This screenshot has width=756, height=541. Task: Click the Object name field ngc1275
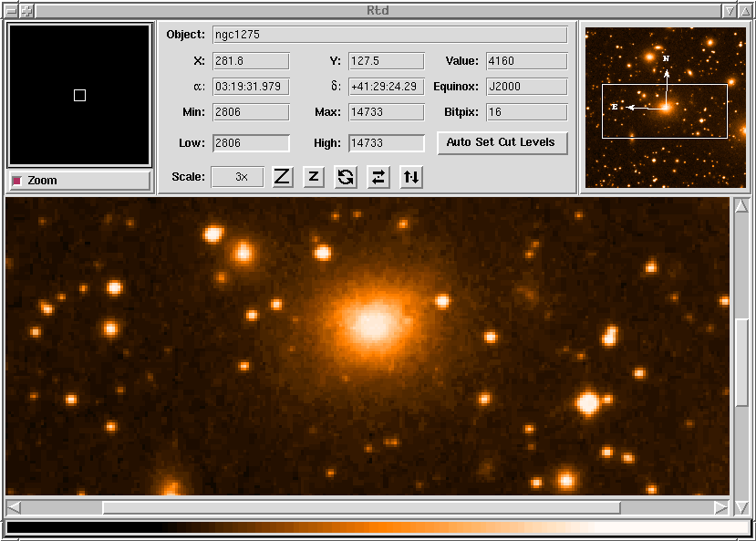389,35
